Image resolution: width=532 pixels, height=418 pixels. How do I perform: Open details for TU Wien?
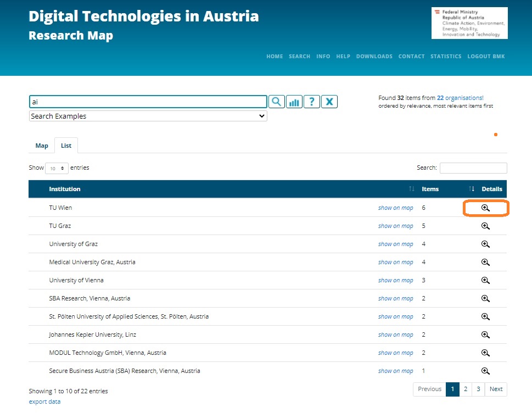[x=485, y=208]
